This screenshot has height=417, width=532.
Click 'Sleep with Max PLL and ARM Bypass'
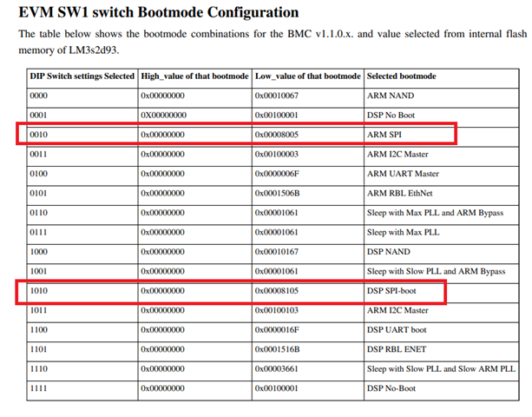tap(435, 213)
